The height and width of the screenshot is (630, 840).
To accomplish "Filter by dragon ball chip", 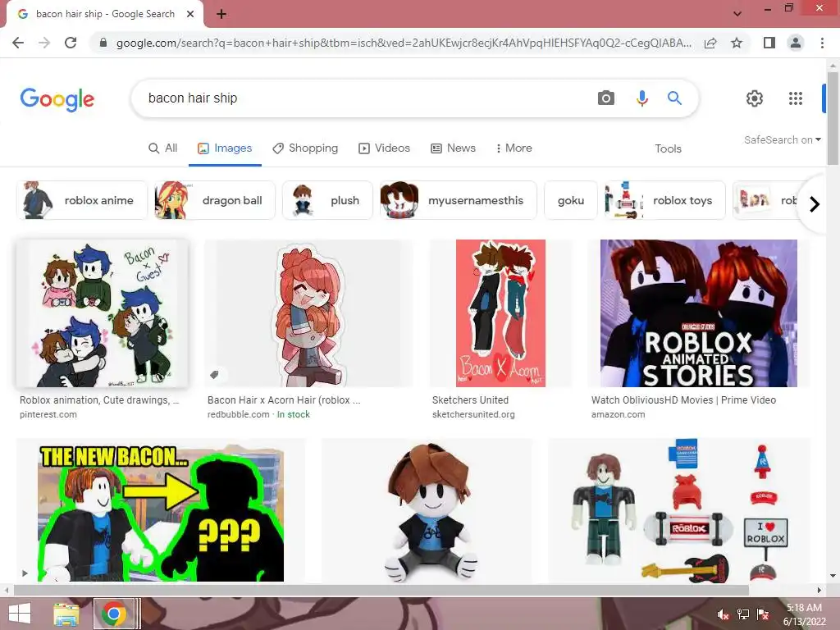I will click(x=215, y=200).
